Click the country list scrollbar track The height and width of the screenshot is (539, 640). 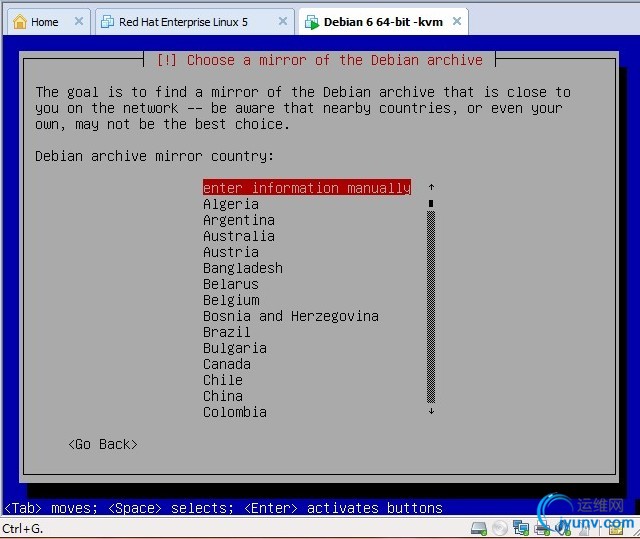click(431, 307)
